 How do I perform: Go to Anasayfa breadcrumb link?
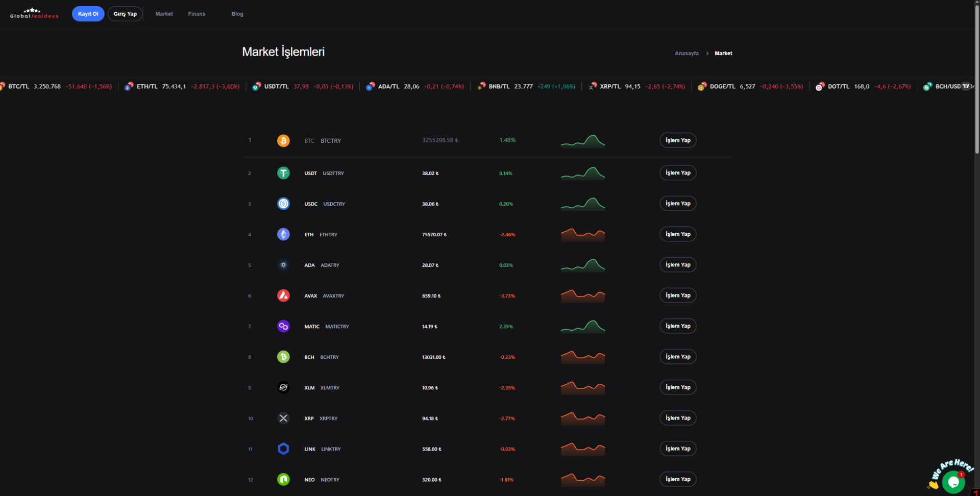coord(687,53)
